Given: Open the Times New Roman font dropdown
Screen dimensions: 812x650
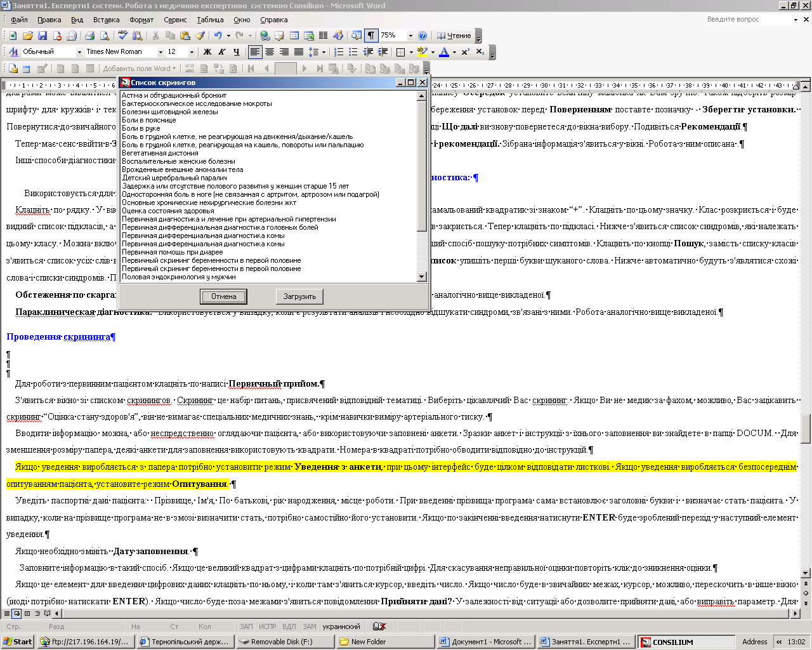Looking at the screenshot, I should point(160,52).
